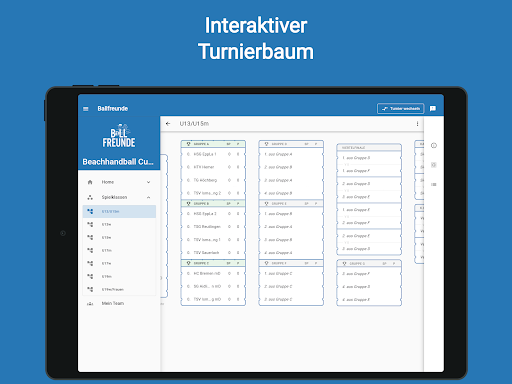Viewport: 512px width, 384px height.
Task: Open the Viertelfinale bracket header
Action: pyautogui.click(x=369, y=147)
